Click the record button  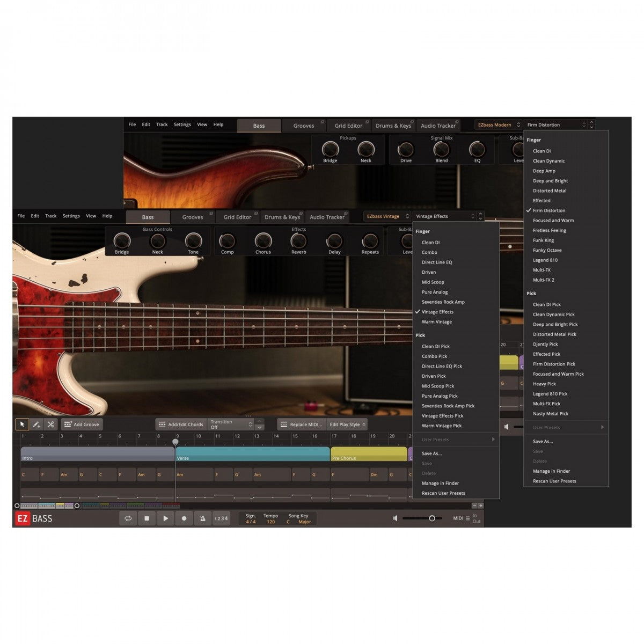184,518
